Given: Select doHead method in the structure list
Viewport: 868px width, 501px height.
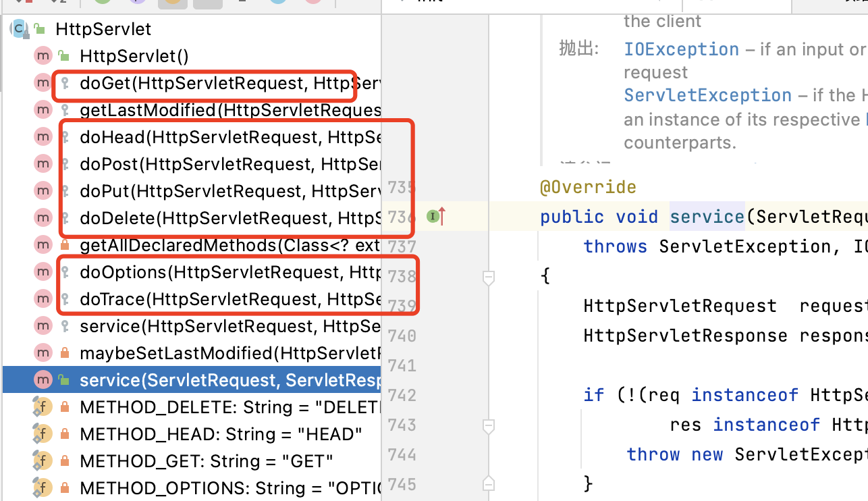Looking at the screenshot, I should (x=229, y=137).
